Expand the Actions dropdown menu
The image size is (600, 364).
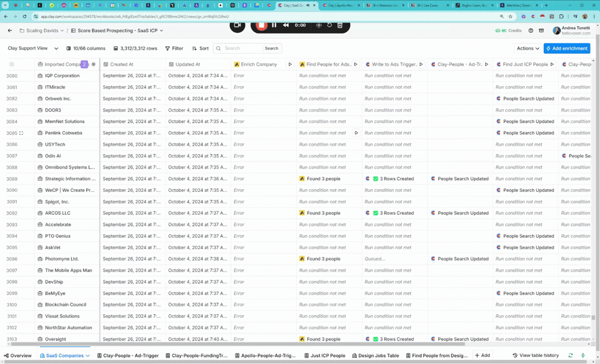(527, 49)
